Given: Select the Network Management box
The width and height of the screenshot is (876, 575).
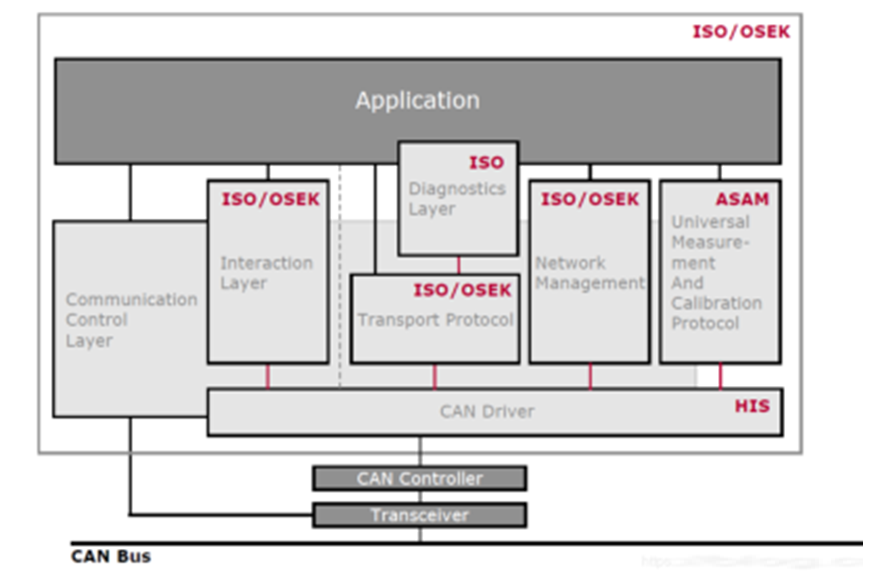Looking at the screenshot, I should tap(590, 272).
